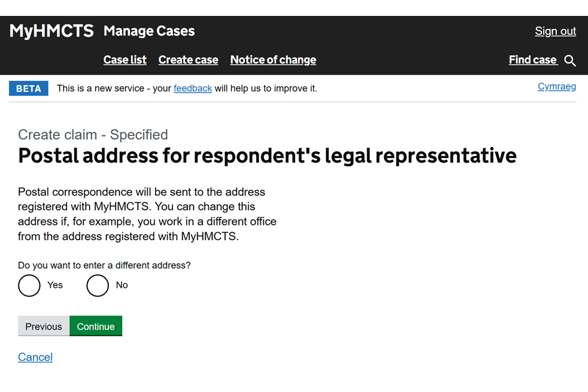The width and height of the screenshot is (588, 392).
Task: Select the Yes radio button
Action: pos(29,285)
